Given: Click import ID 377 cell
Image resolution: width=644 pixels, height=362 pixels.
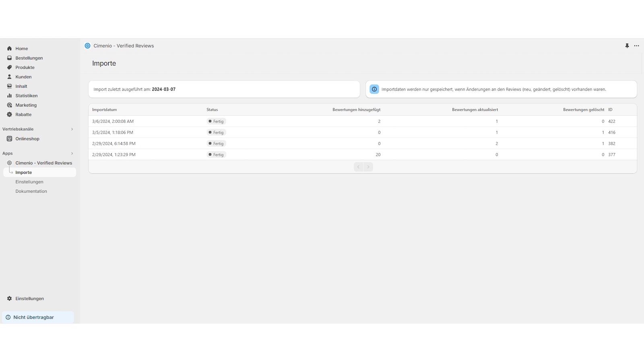Looking at the screenshot, I should pos(612,154).
